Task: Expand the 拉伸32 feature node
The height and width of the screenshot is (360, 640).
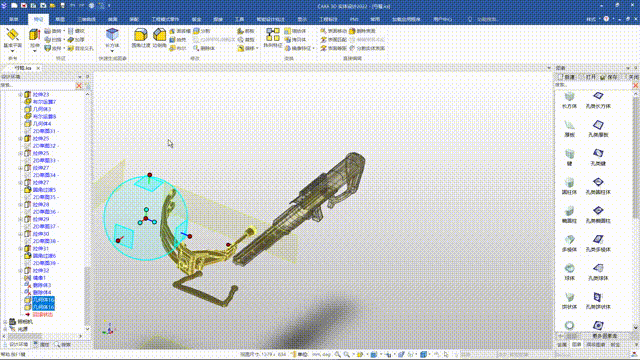Action: (20, 271)
